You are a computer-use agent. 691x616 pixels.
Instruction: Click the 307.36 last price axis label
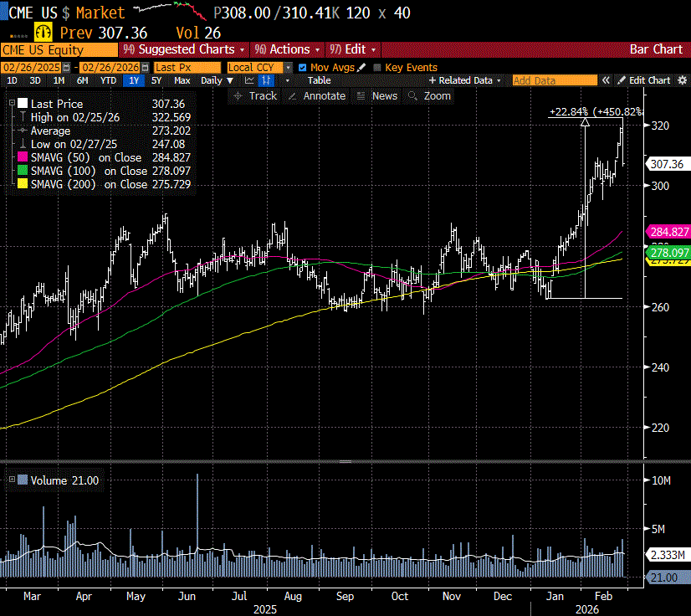pos(667,164)
